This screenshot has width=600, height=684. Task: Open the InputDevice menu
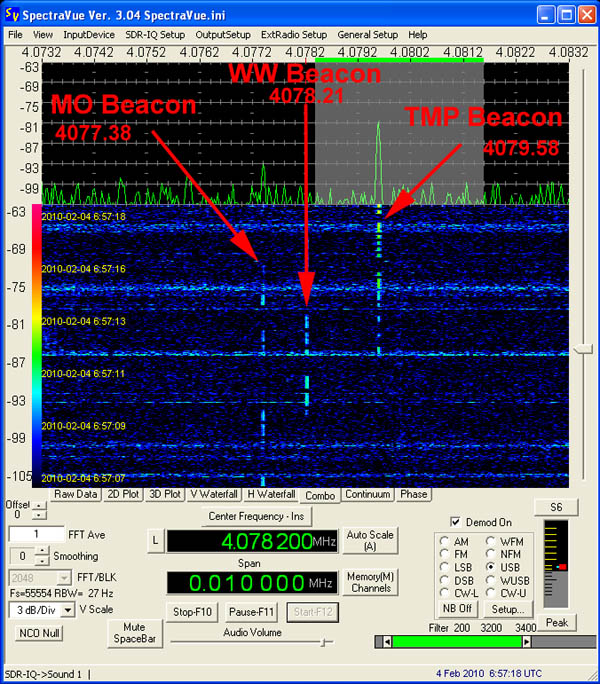[x=89, y=34]
